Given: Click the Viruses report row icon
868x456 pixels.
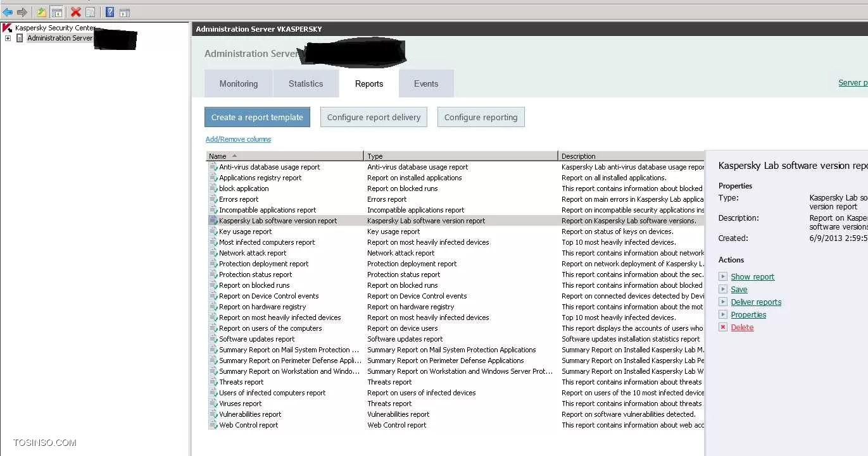Looking at the screenshot, I should click(213, 404).
